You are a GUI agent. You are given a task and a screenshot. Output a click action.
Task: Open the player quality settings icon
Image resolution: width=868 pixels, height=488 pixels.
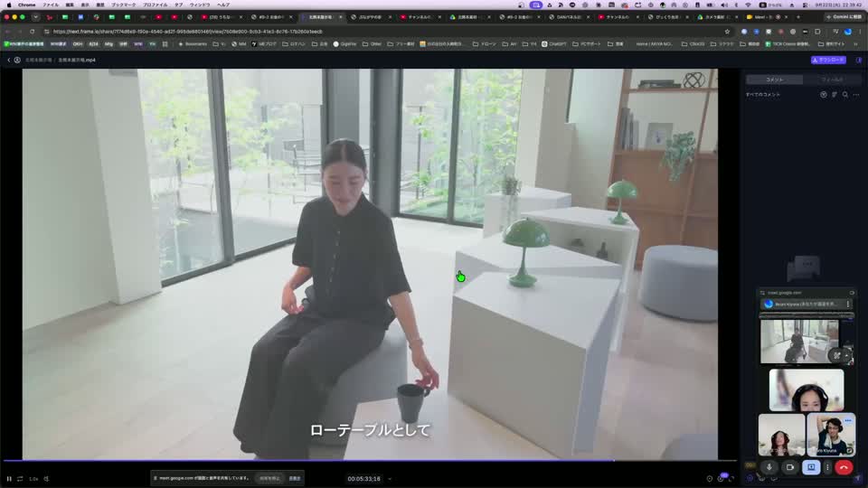click(721, 479)
